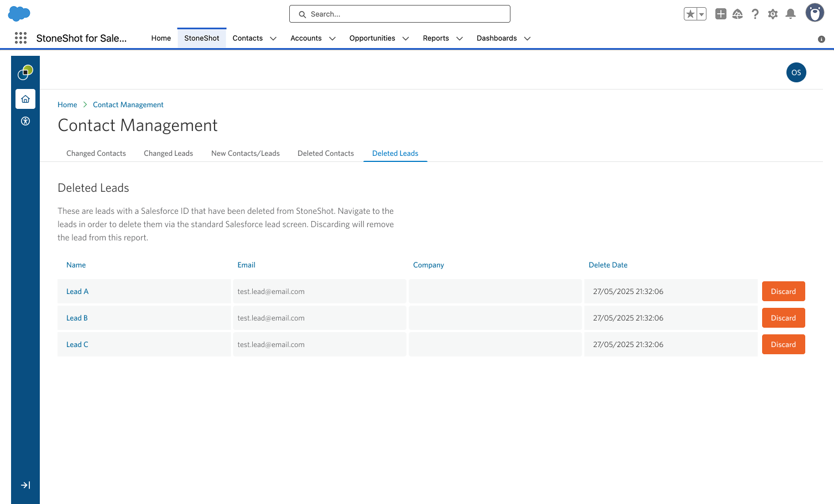
Task: Click Lead A delete date value
Action: [x=628, y=291]
